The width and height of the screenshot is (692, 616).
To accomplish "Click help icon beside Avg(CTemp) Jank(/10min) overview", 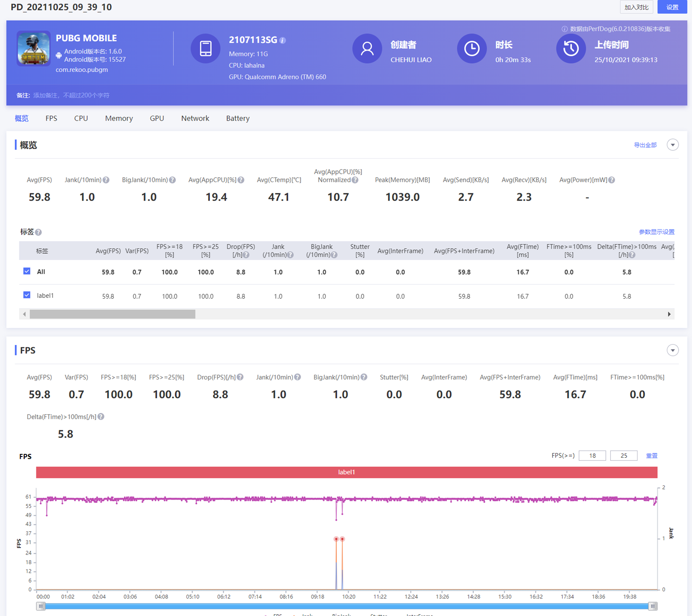I will [x=106, y=180].
